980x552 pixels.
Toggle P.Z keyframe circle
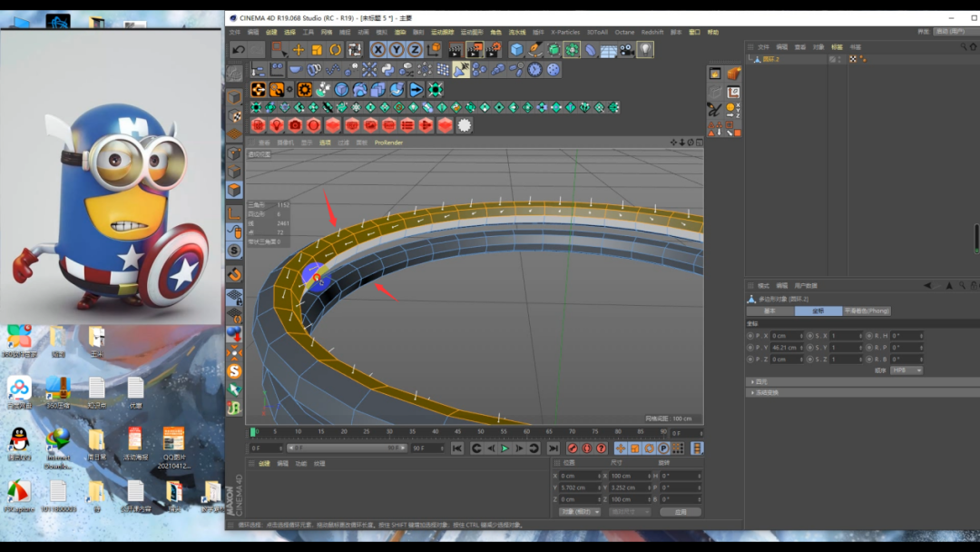coord(750,360)
